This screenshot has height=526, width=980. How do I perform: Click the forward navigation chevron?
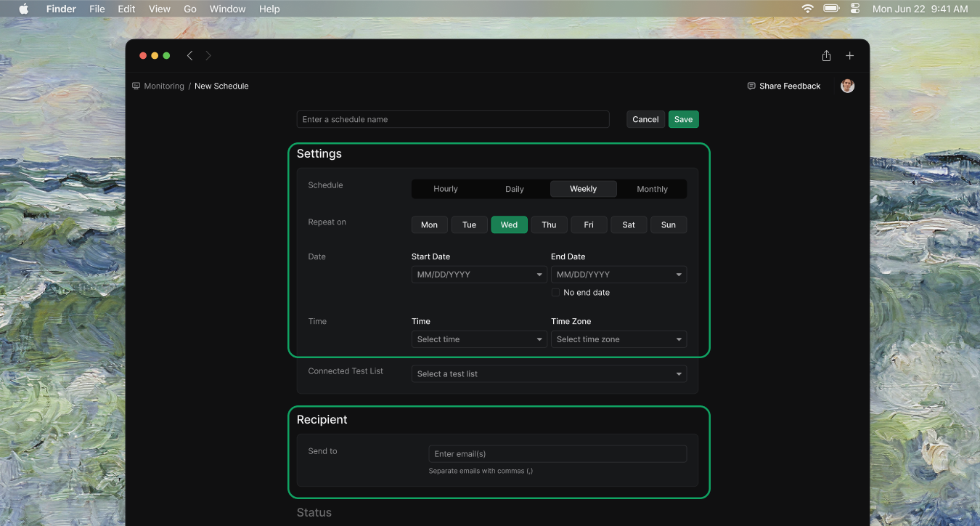click(208, 56)
